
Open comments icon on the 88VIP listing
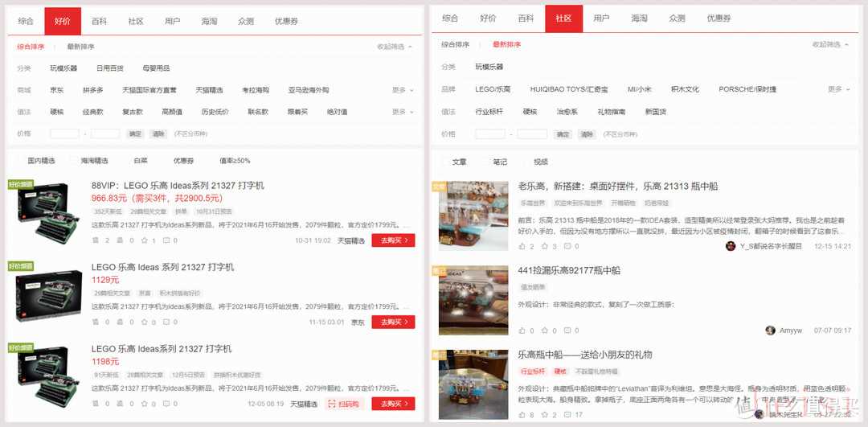coord(166,240)
